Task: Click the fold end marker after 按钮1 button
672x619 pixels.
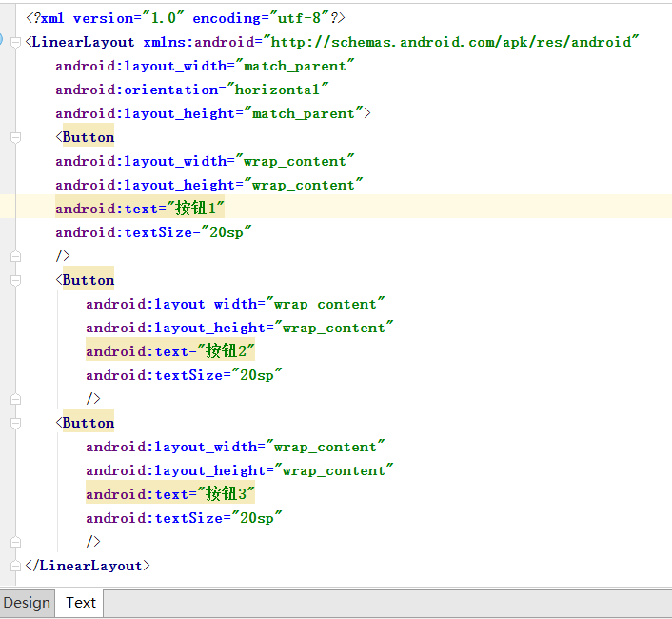Action: [x=15, y=256]
